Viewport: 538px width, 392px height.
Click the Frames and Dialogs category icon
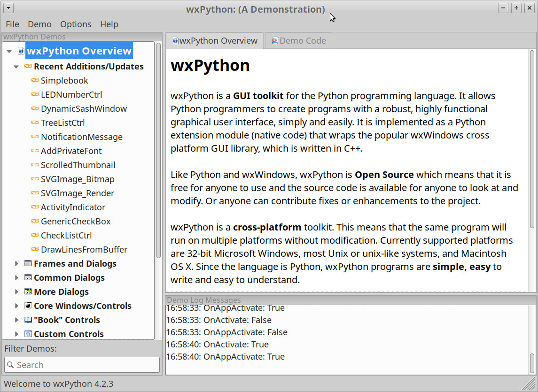click(28, 264)
